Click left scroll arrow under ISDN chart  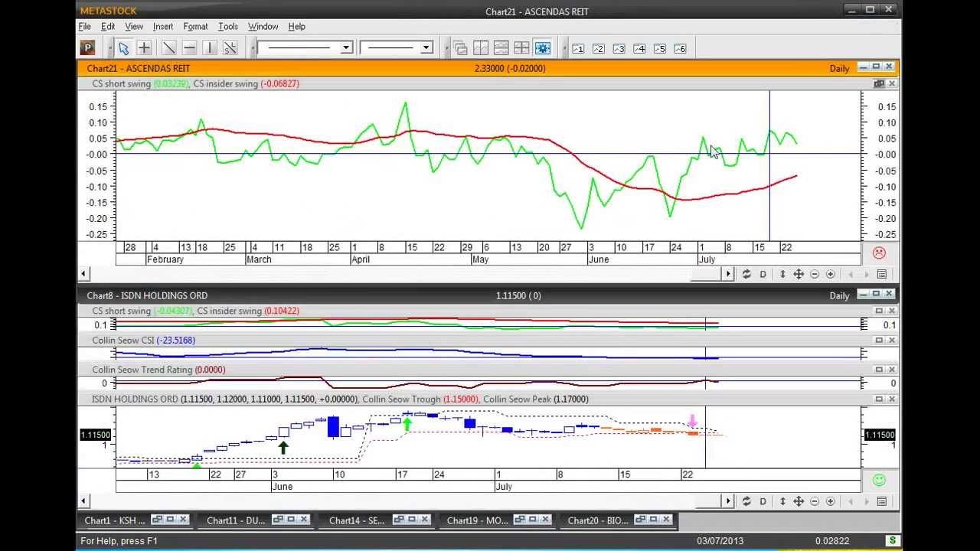tap(83, 501)
